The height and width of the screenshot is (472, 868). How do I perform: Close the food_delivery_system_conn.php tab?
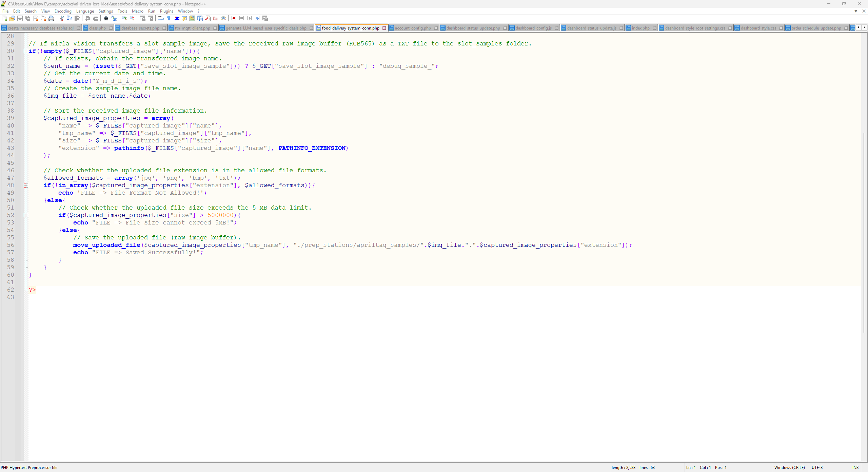[x=384, y=28]
